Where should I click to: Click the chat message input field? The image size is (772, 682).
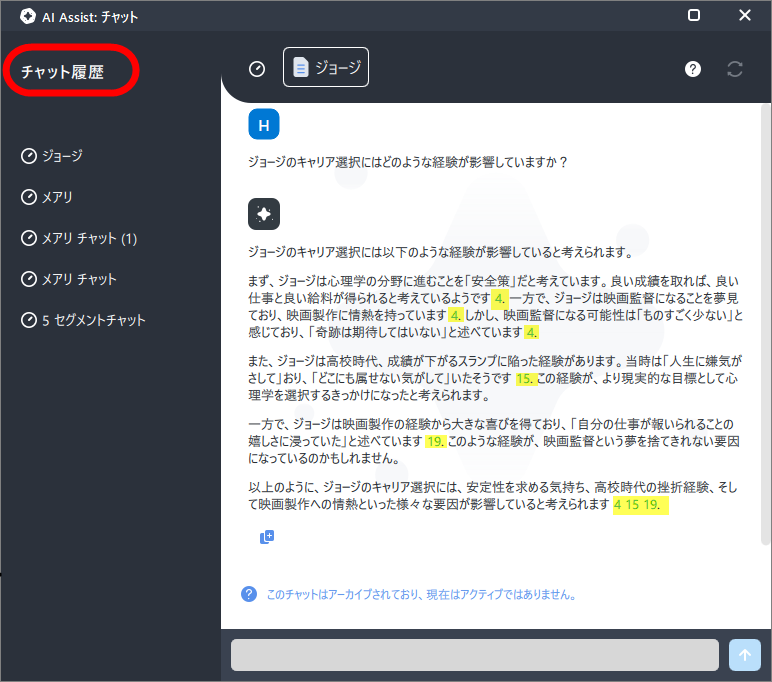point(475,654)
